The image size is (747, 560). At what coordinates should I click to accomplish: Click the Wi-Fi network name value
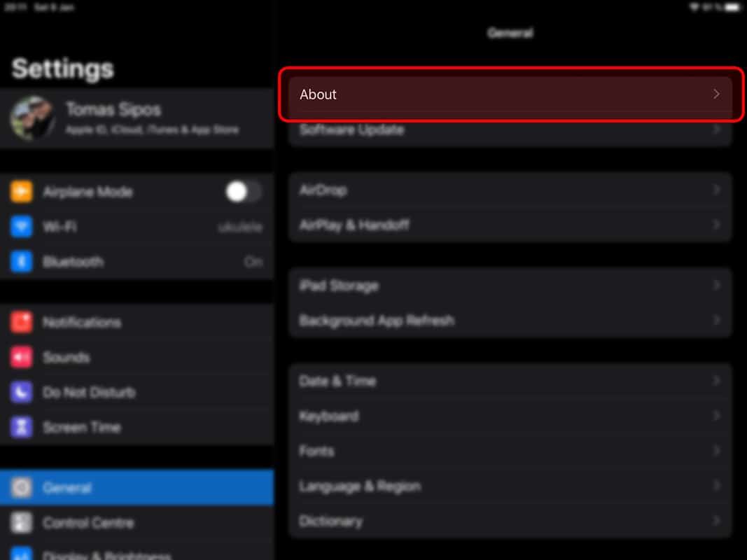click(x=240, y=227)
